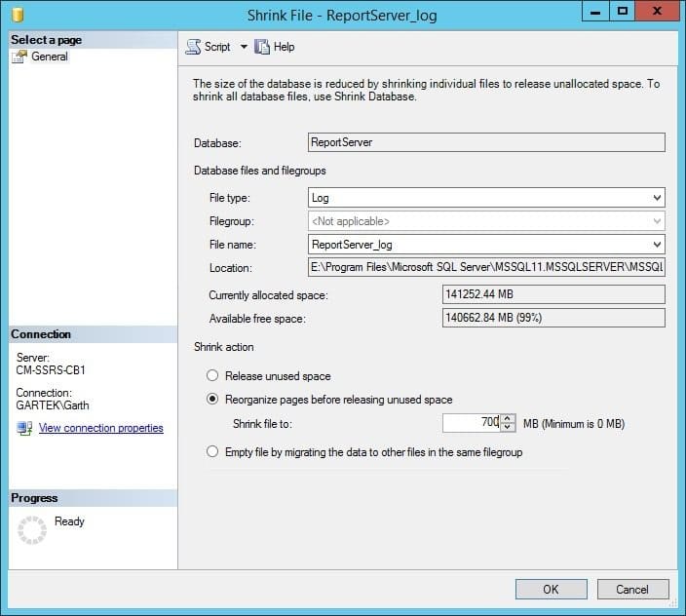
Task: Click Database files and filegroups label
Action: (260, 171)
